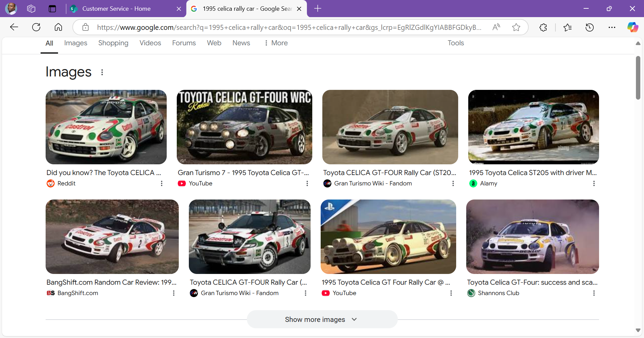The width and height of the screenshot is (644, 338).
Task: Expand the More search filters menu
Action: point(276,43)
